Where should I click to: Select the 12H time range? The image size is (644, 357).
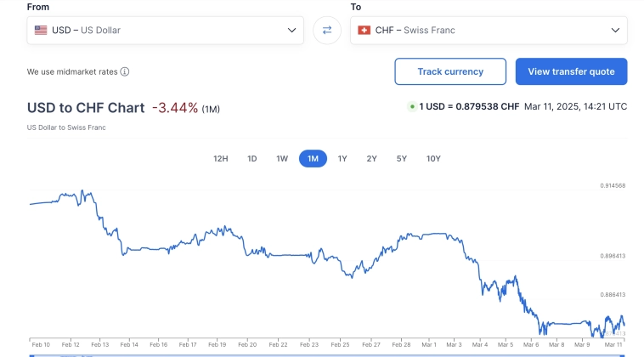(221, 158)
